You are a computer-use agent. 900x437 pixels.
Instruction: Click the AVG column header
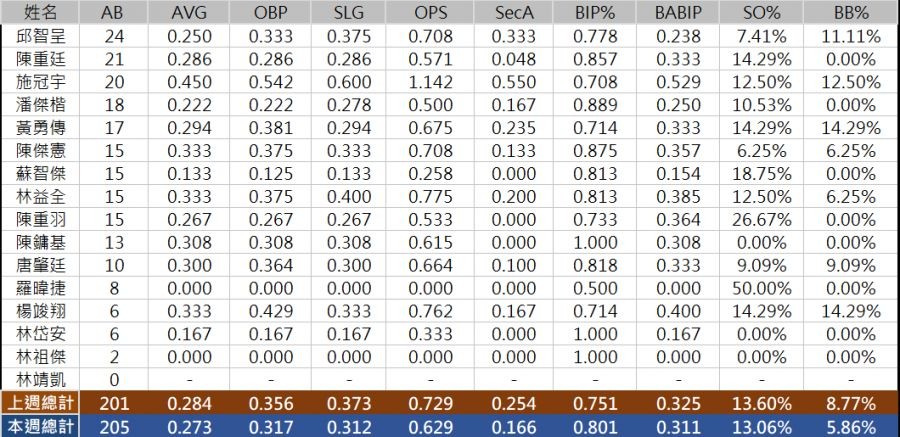[189, 12]
